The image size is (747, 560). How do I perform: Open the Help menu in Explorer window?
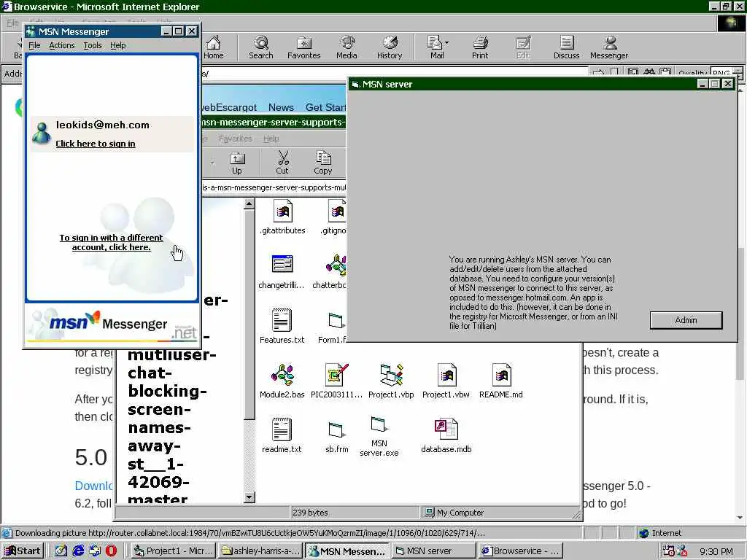click(271, 139)
